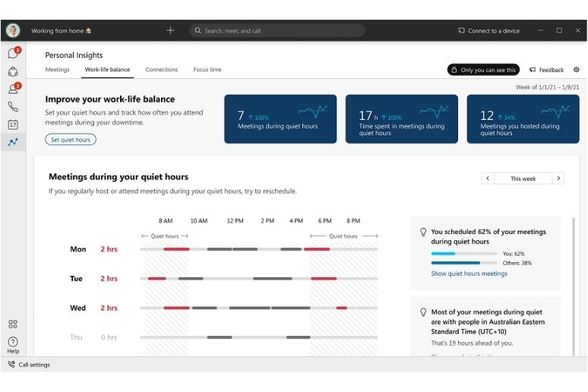The width and height of the screenshot is (588, 392).
Task: Select the Work-life balance tab
Action: pyautogui.click(x=107, y=69)
